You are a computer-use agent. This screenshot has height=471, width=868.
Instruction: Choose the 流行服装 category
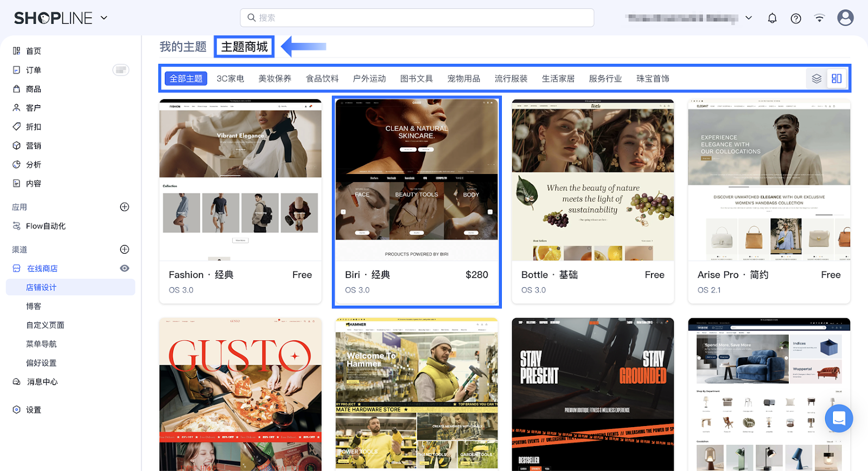(x=511, y=79)
